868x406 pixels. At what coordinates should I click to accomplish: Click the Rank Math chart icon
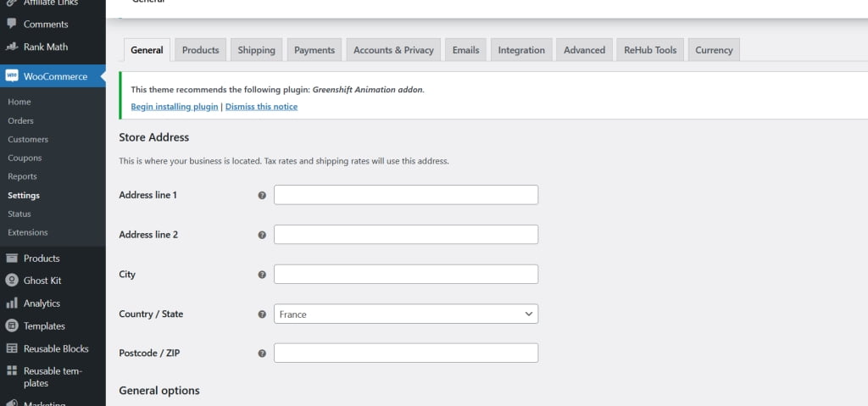coord(12,47)
